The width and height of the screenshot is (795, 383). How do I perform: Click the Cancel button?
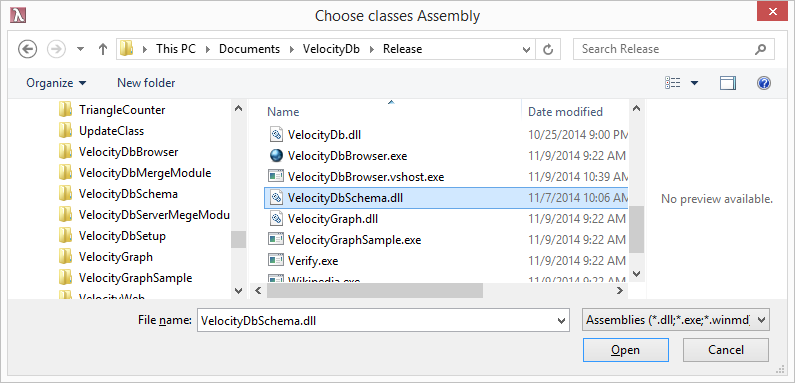tap(726, 350)
